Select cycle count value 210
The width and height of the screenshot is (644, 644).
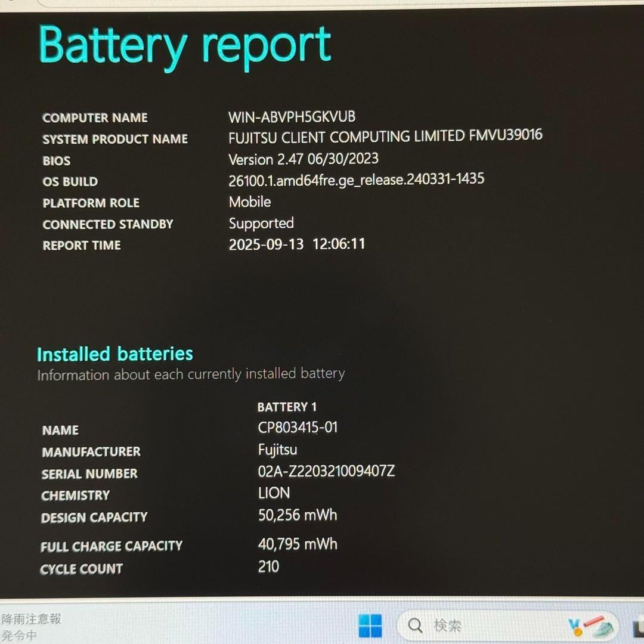point(268,567)
